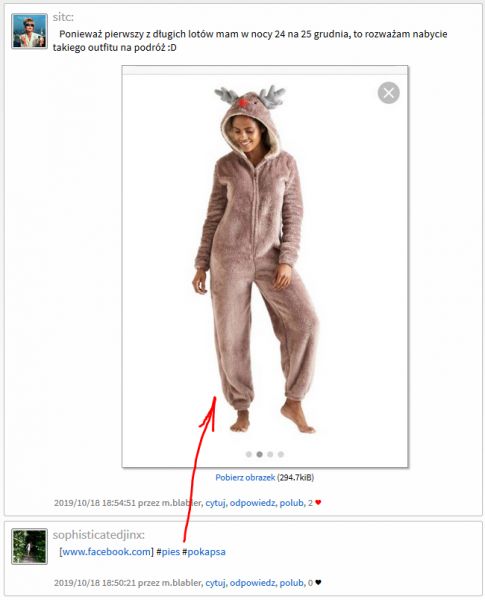Click cytuj on sitc's post
Screen dimensions: 485x600
click(x=215, y=503)
